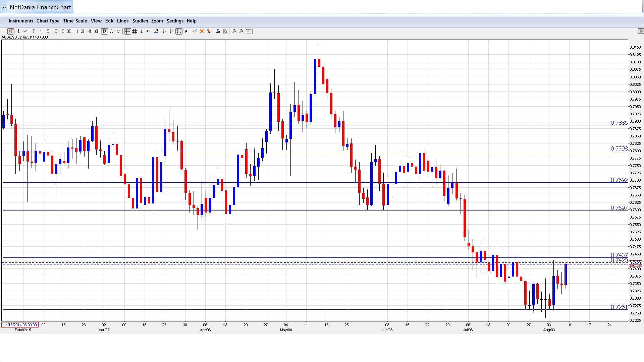
Task: Open the Instruments menu
Action: click(x=21, y=21)
